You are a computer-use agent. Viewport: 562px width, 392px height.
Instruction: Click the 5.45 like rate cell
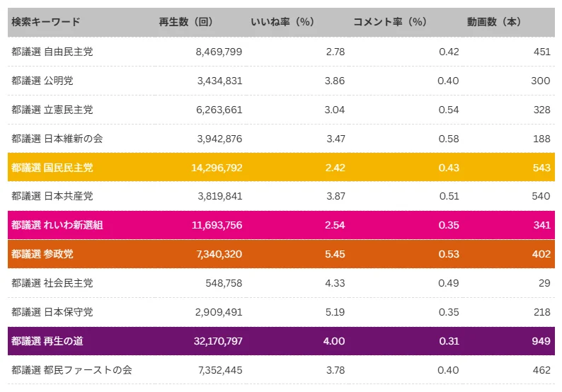pos(335,255)
